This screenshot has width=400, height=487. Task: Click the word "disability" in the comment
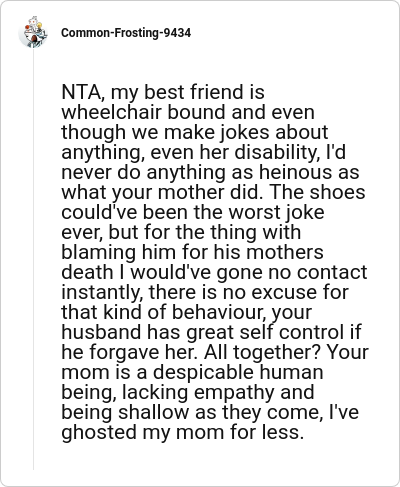tap(276, 152)
